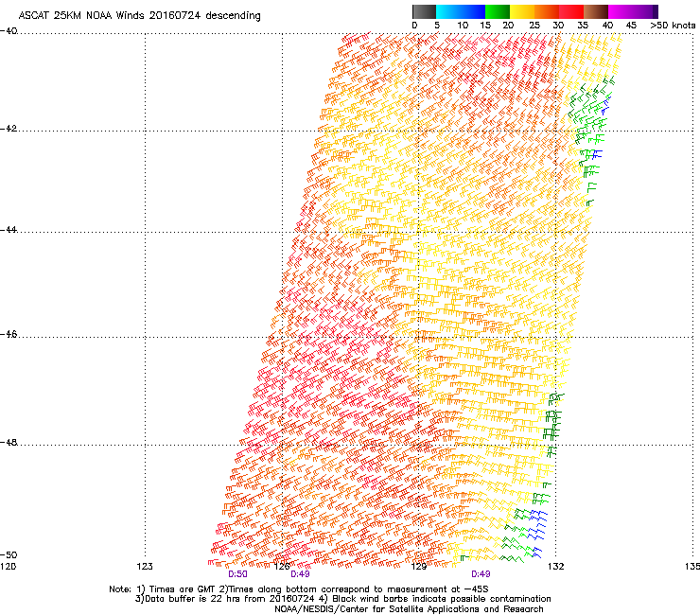Click the 'D:49' time label beside longitude 126

coord(300,574)
